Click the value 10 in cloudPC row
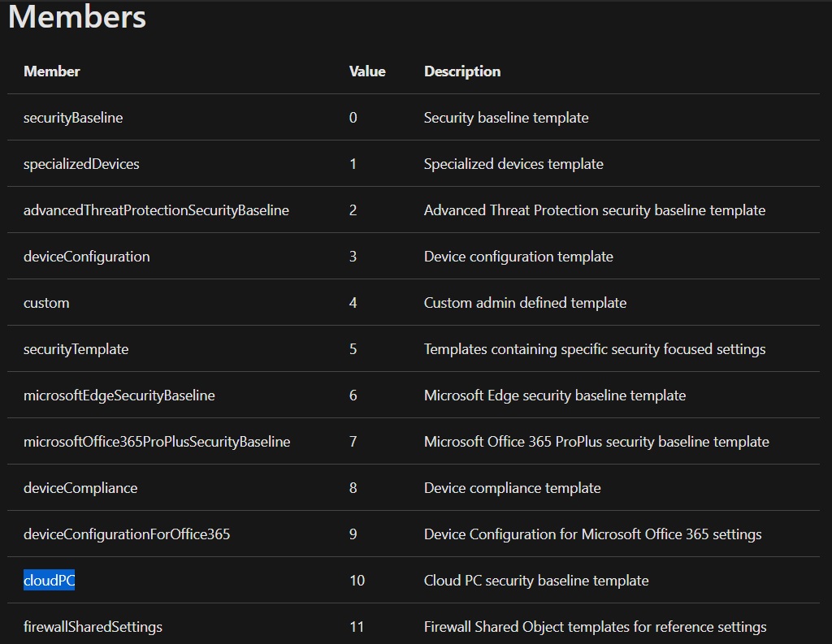 [357, 581]
